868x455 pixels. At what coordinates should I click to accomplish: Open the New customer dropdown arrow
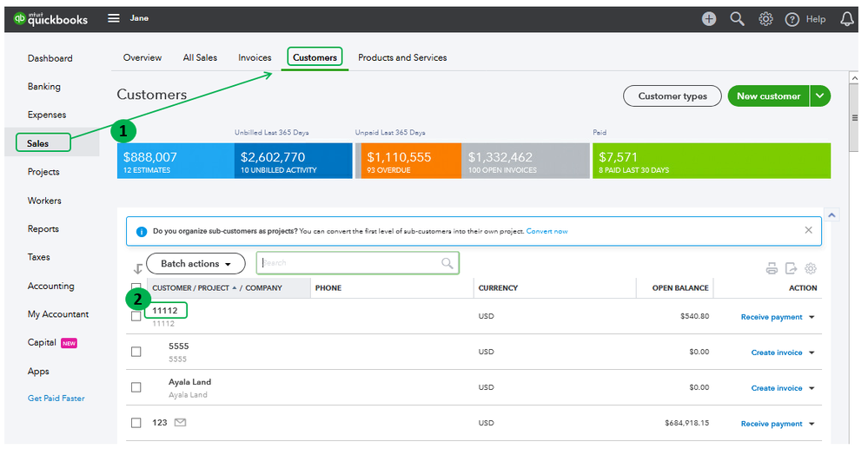click(819, 96)
